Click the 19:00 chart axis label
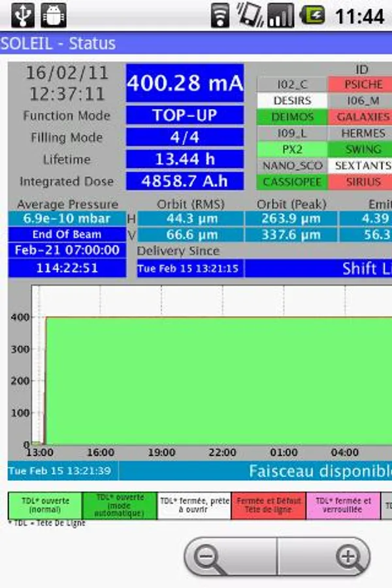The image size is (392, 588). (161, 453)
